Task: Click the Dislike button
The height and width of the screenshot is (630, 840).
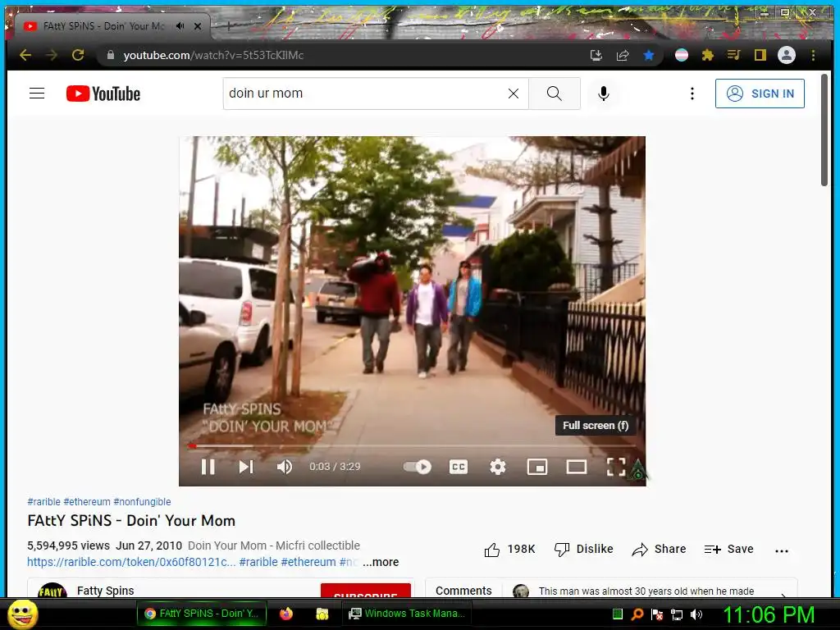Action: (584, 549)
